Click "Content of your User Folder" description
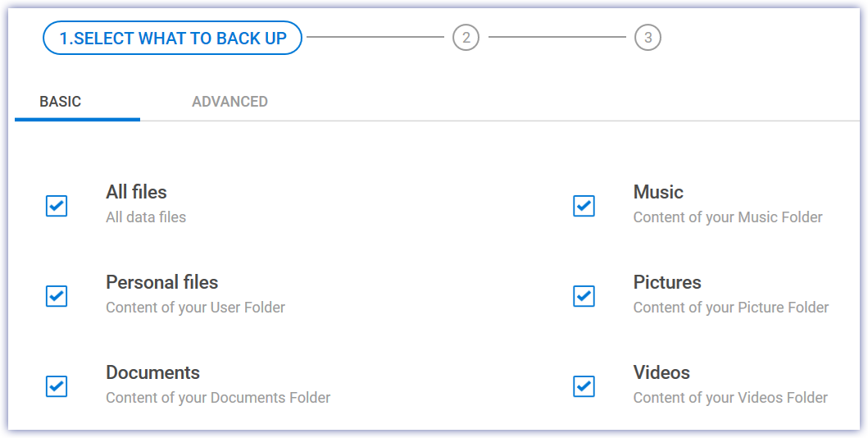The image size is (868, 438). (x=195, y=308)
